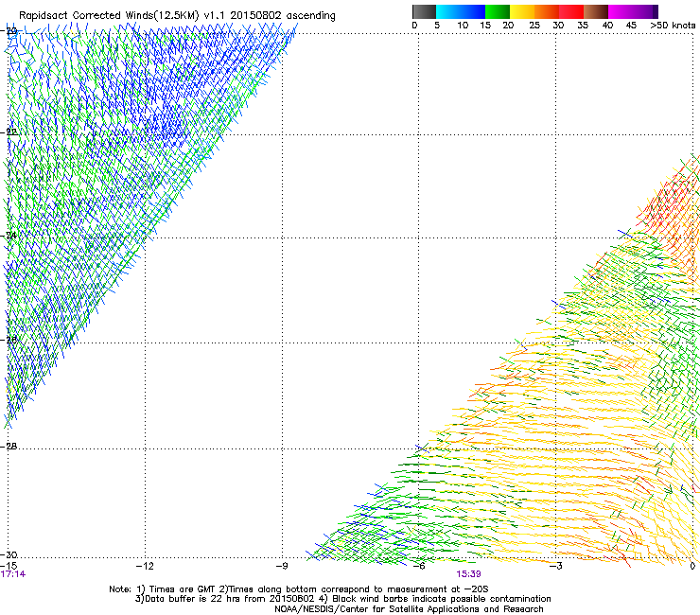The image size is (700, 615).
Task: Click the longitude label -12
Action: [x=145, y=566]
